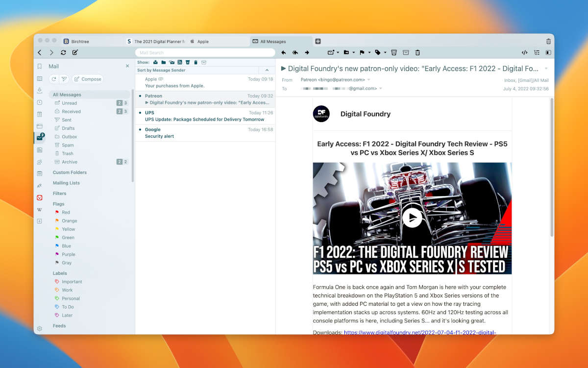
Task: Open the Calendar panel icon
Action: click(40, 173)
